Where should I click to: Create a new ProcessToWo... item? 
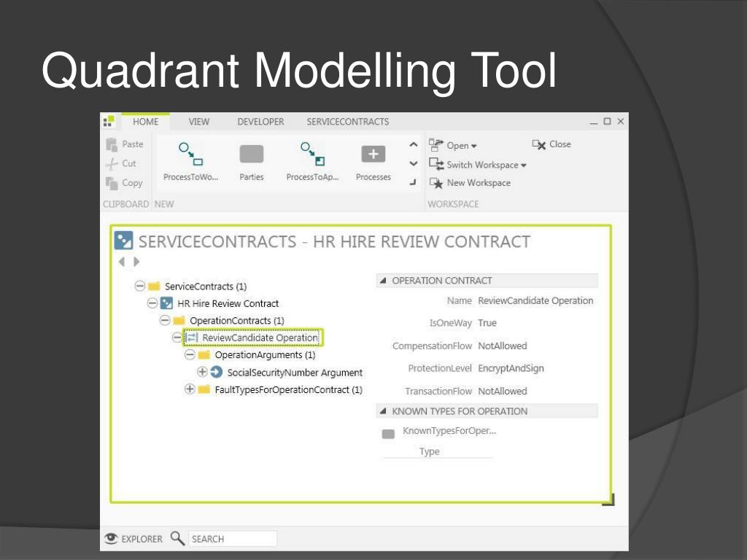pos(190,162)
